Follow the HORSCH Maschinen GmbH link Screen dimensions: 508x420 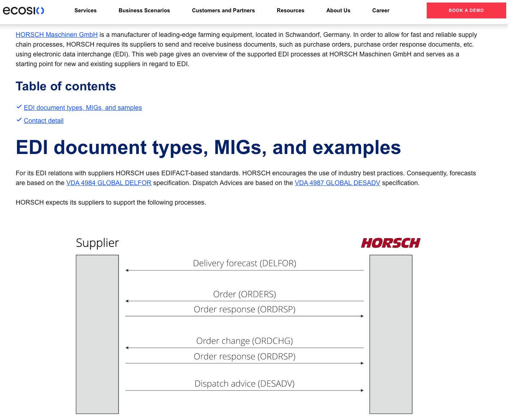[x=57, y=35]
